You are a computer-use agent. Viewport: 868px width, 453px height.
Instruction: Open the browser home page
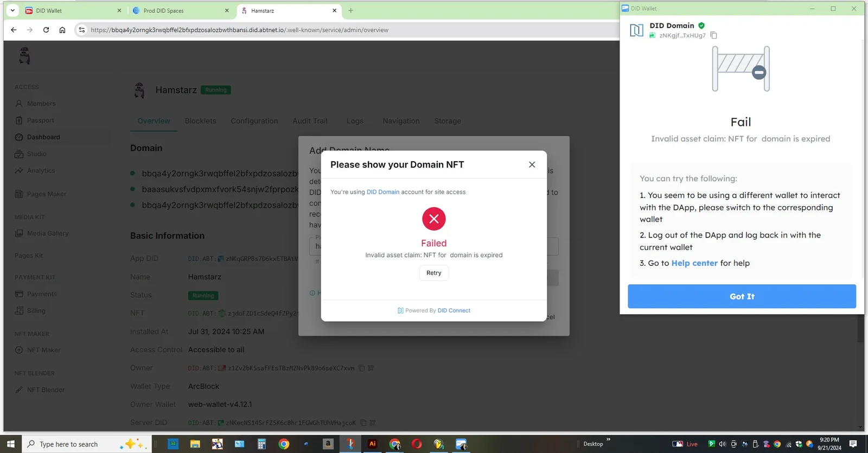click(62, 30)
